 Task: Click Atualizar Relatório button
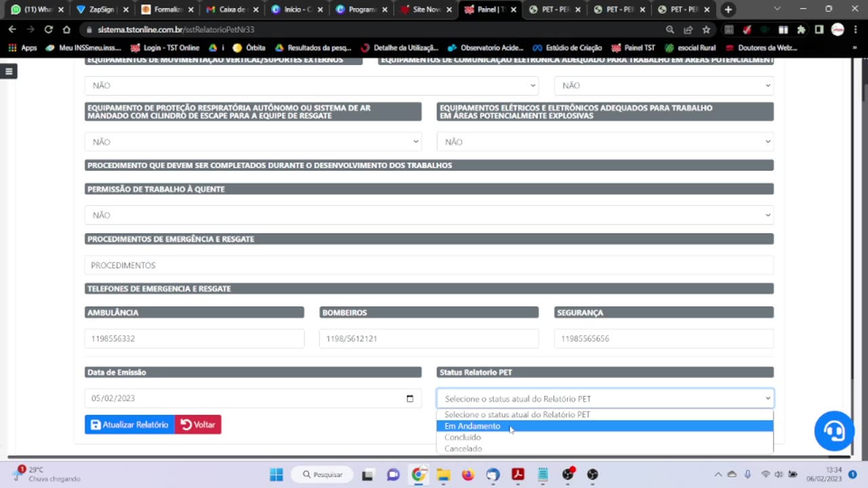[x=130, y=424]
